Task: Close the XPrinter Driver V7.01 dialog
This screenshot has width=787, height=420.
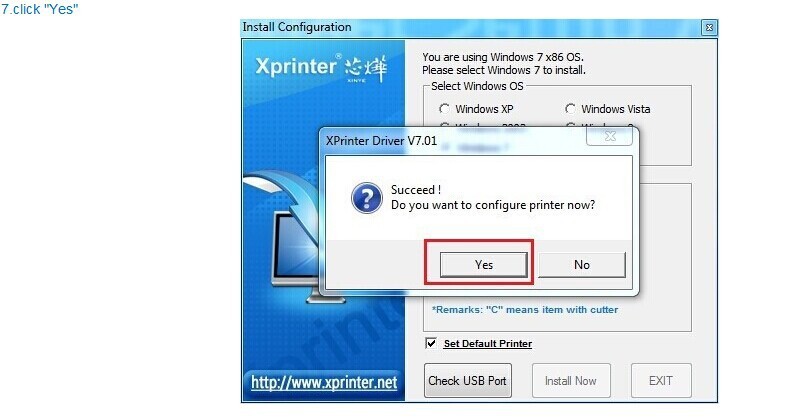Action: (x=609, y=136)
